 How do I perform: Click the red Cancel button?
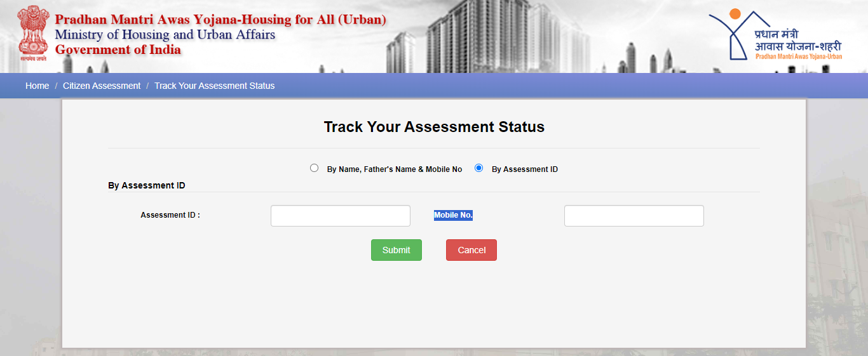point(471,250)
